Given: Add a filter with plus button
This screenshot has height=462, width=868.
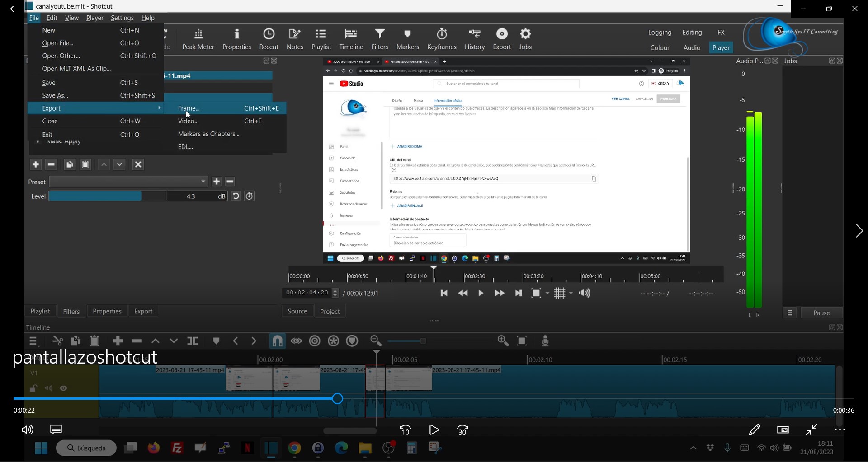Looking at the screenshot, I should coord(36,164).
